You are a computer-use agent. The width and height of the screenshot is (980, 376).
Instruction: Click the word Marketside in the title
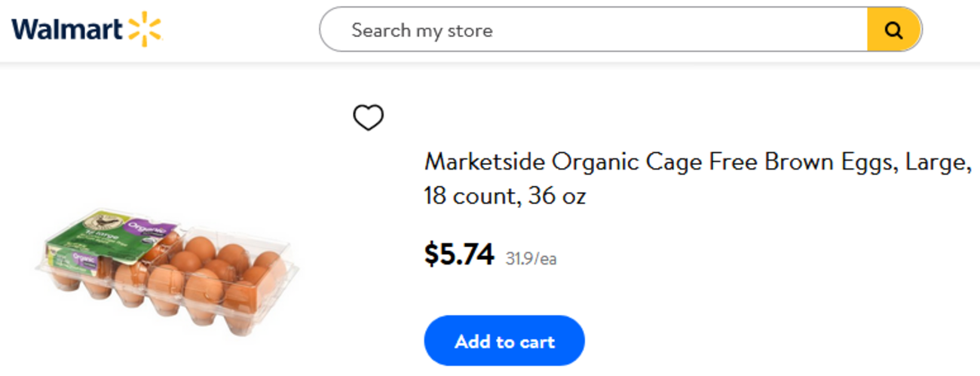pyautogui.click(x=485, y=161)
